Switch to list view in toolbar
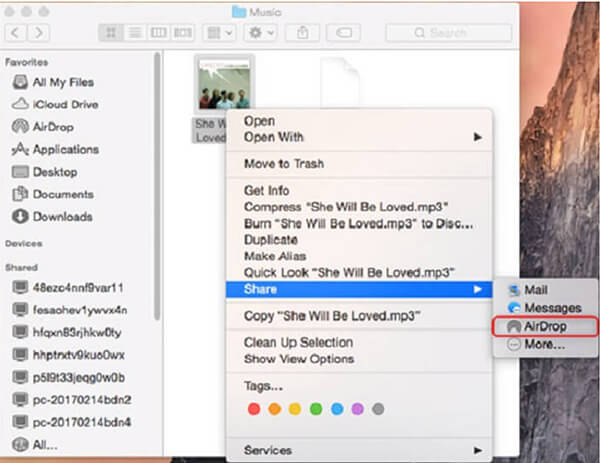 point(135,33)
